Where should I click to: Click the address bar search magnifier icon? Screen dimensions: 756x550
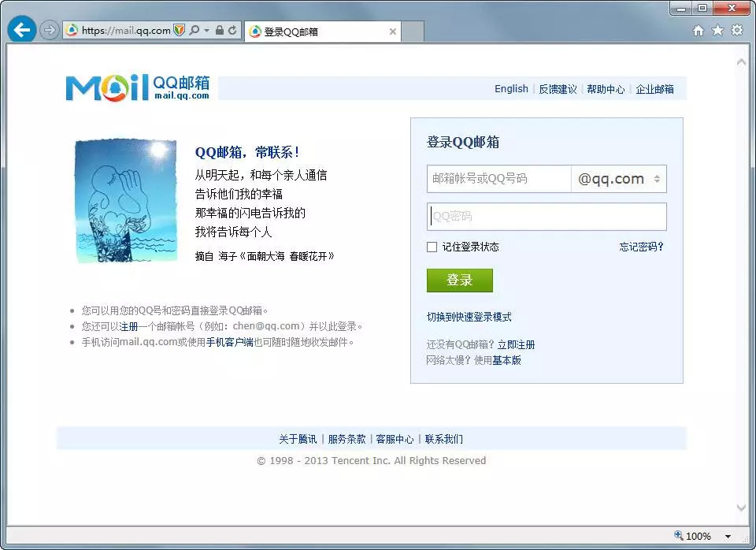point(195,31)
